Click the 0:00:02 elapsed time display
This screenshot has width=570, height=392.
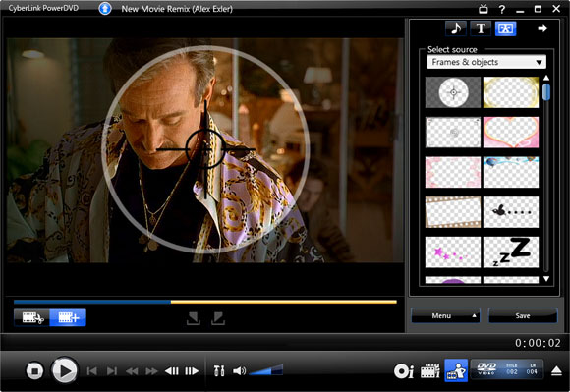[x=538, y=343]
